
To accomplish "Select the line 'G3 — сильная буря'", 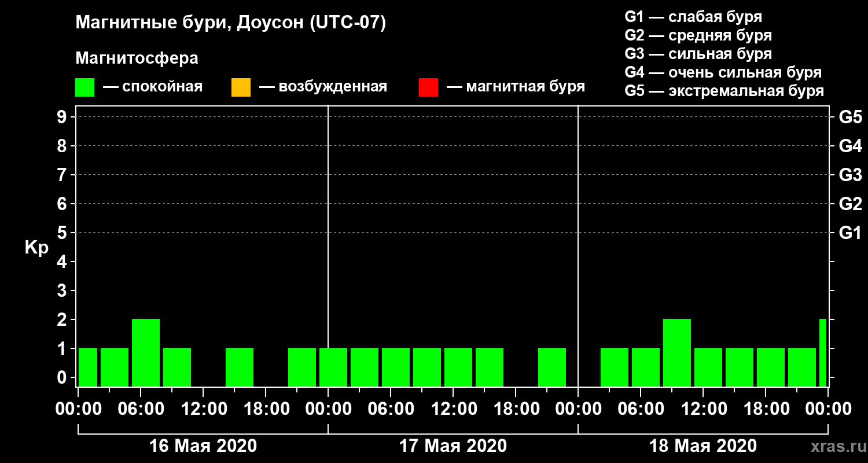I will coord(698,54).
